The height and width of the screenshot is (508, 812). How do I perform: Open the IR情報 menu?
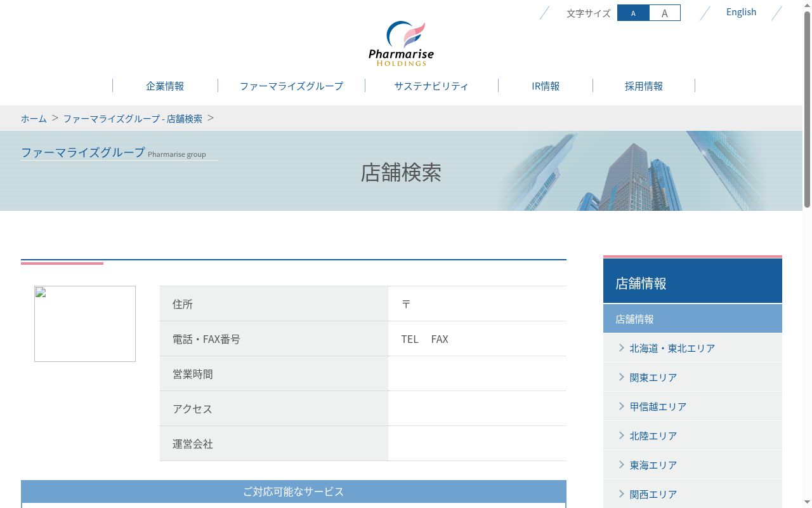[546, 86]
